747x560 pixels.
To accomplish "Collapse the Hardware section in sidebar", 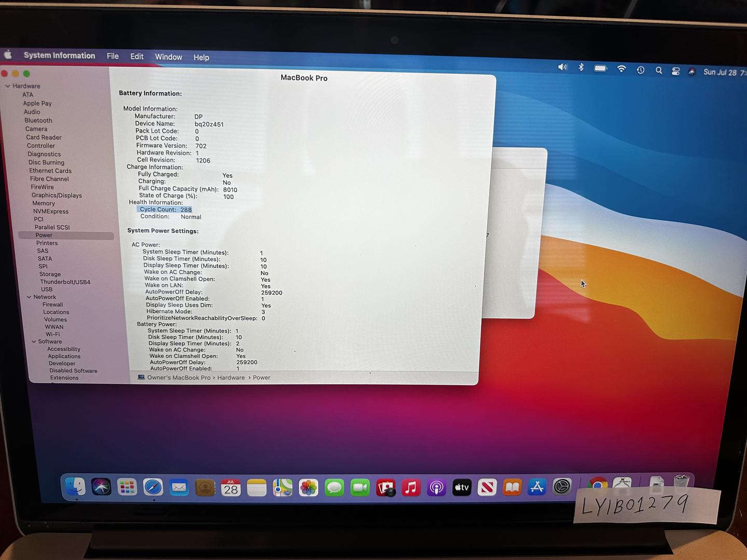I will coord(8,86).
